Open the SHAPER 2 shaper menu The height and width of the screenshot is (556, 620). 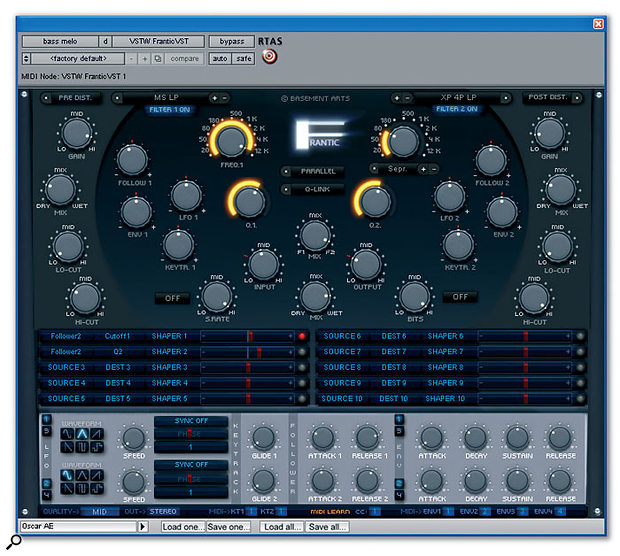click(169, 352)
